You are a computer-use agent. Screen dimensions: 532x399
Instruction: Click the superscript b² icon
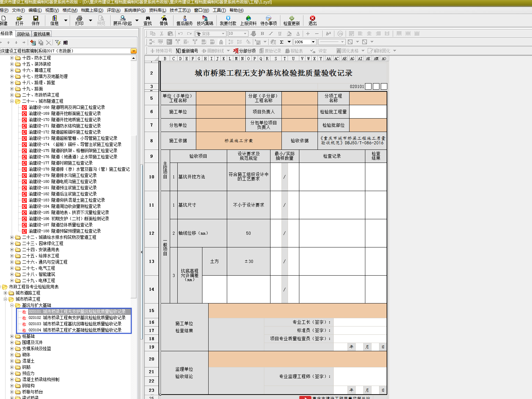coord(329,34)
